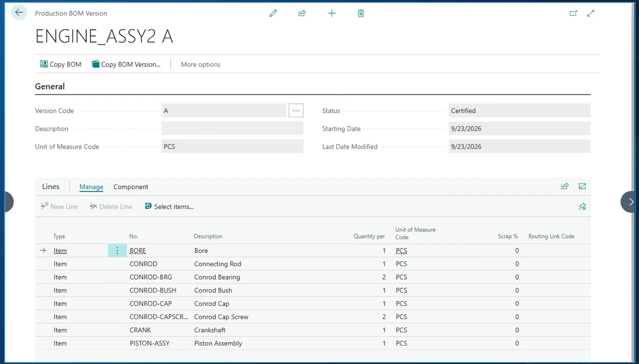Click the Copy BOM action

(x=60, y=64)
